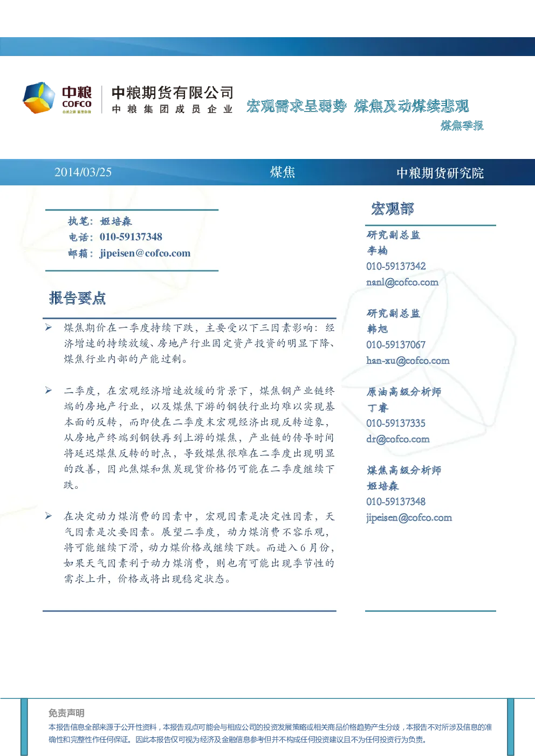
Task: Select the name 李楠
Action: [378, 251]
